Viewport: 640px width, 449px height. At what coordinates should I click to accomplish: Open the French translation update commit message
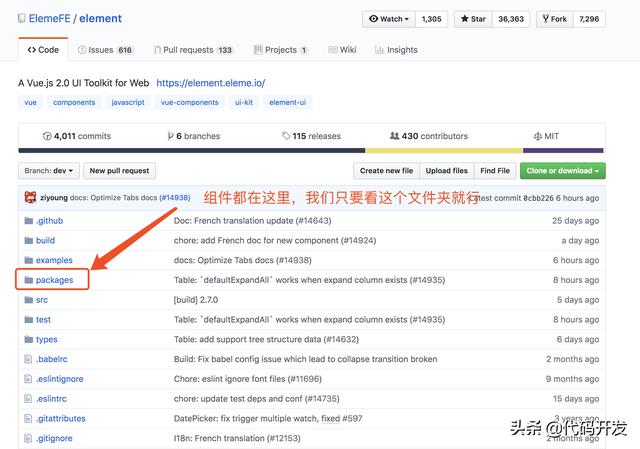pyautogui.click(x=252, y=221)
